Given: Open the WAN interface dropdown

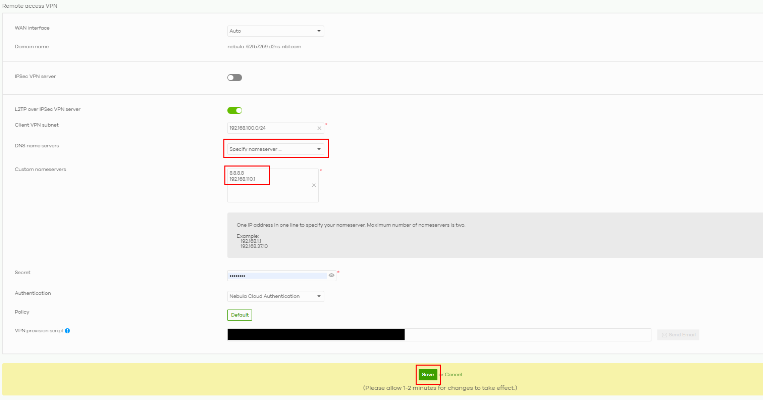Looking at the screenshot, I should pyautogui.click(x=275, y=31).
